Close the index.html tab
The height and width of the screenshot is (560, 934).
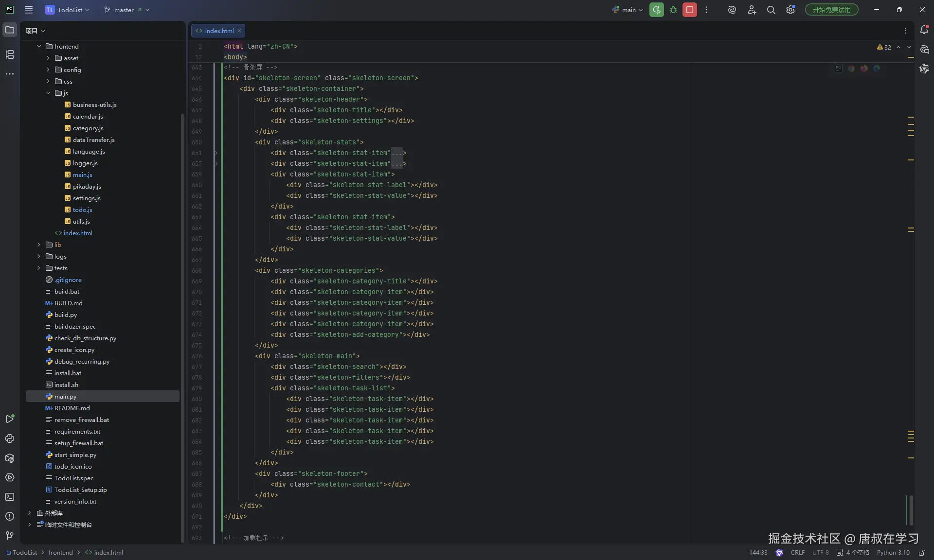click(239, 31)
